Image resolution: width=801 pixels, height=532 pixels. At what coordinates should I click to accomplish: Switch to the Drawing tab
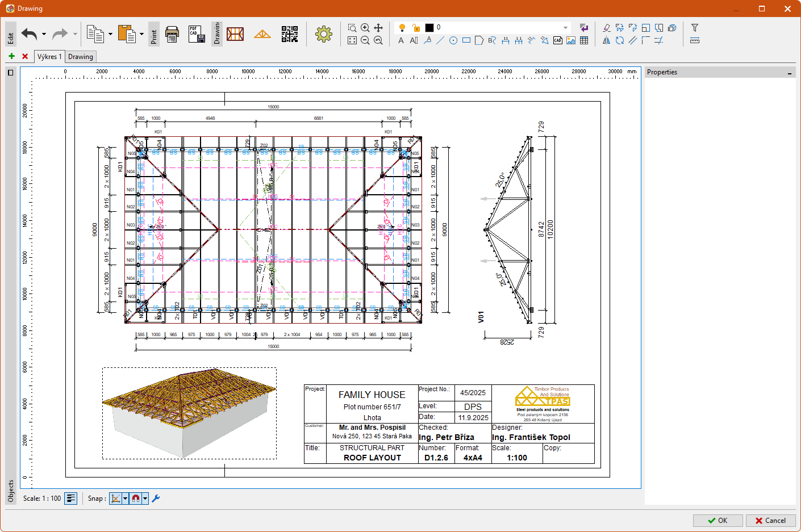(x=81, y=57)
